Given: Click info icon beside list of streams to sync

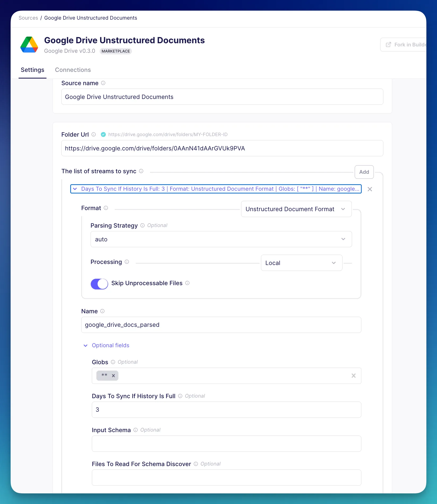Looking at the screenshot, I should (141, 171).
